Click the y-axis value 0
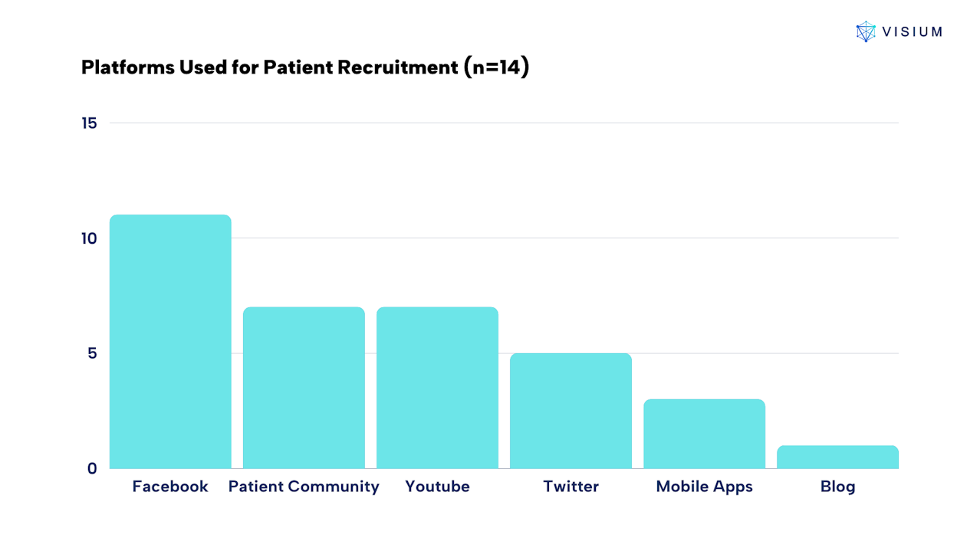Image resolution: width=980 pixels, height=551 pixels. tap(93, 468)
